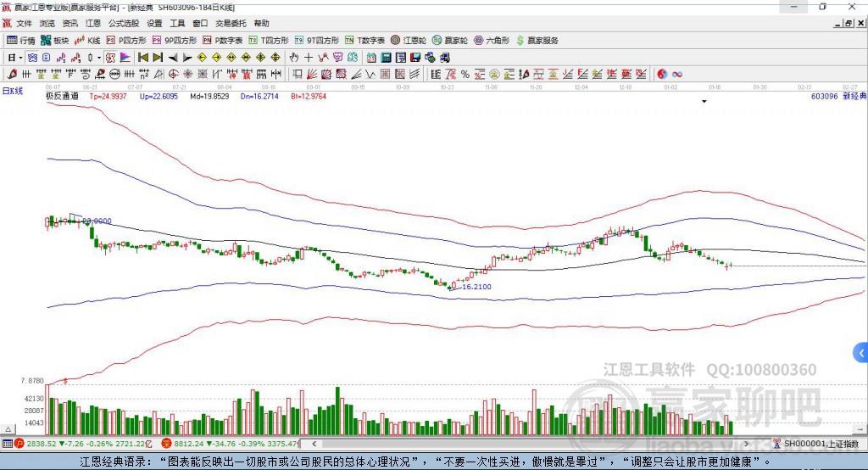Expand the candlestick style dropdown arrow
Screen dimensions: 868x470
(99, 57)
